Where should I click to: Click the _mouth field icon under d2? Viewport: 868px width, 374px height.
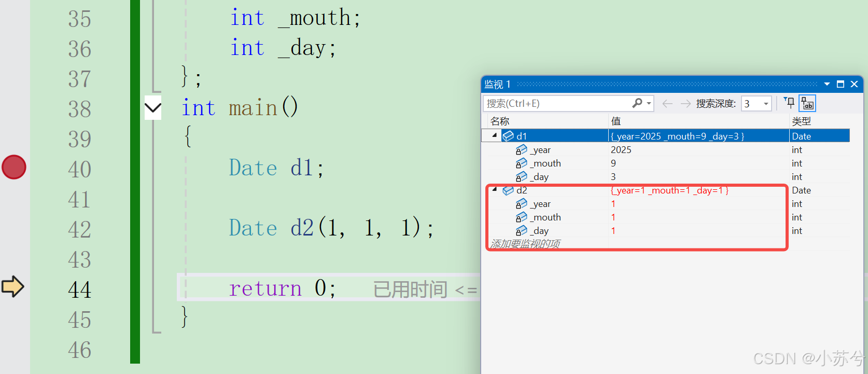tap(521, 217)
